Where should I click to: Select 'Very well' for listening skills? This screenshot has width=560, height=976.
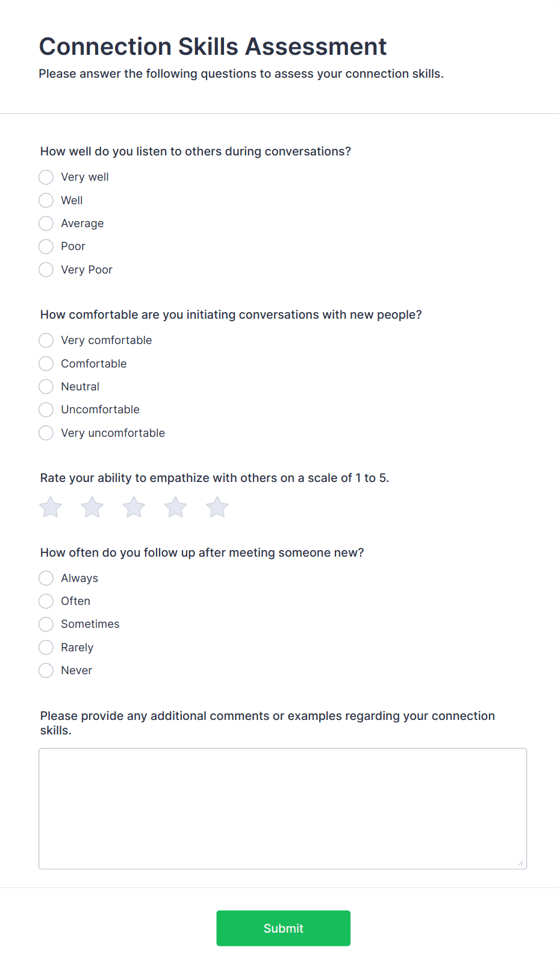(x=46, y=177)
